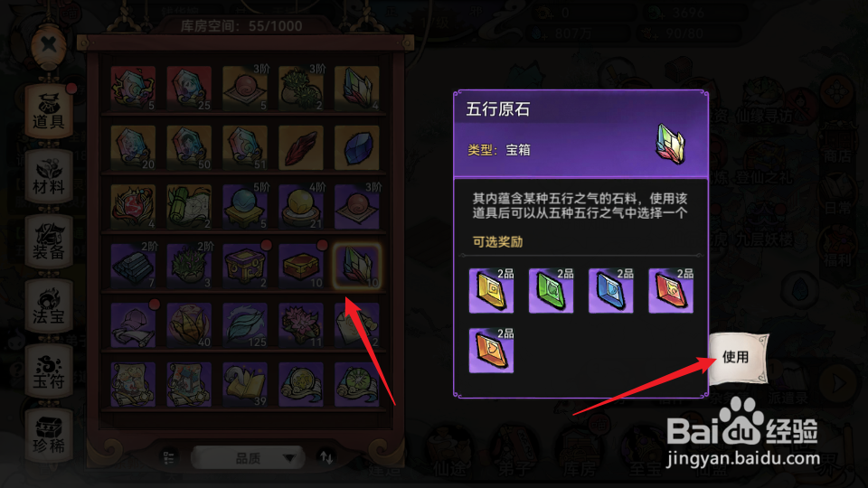The width and height of the screenshot is (868, 488).
Task: Switch to the 材料 tab
Action: (x=49, y=176)
